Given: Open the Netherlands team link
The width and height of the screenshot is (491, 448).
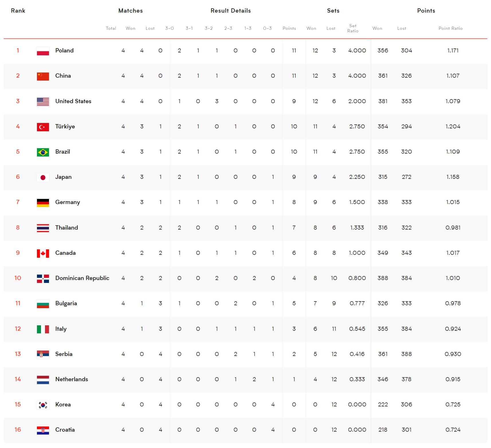Looking at the screenshot, I should click(72, 379).
